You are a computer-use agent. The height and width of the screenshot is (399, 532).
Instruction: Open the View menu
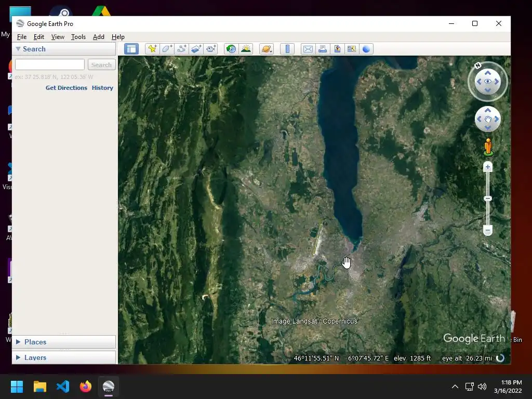[58, 37]
